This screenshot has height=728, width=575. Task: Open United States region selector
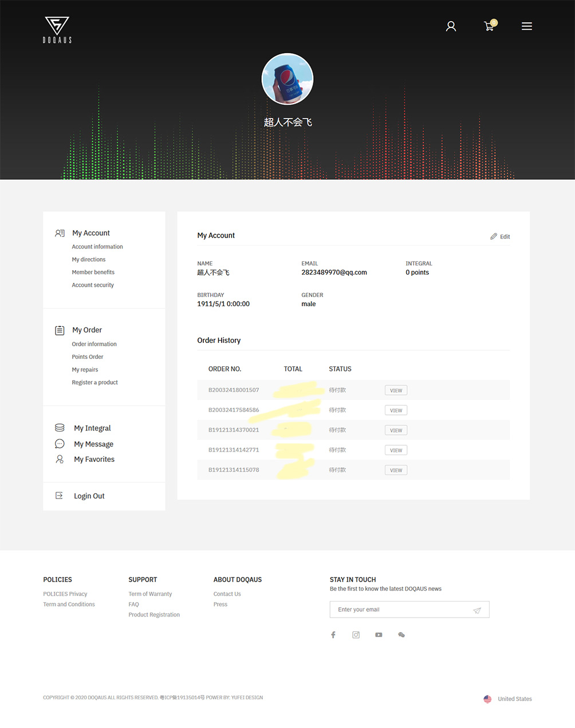[508, 699]
